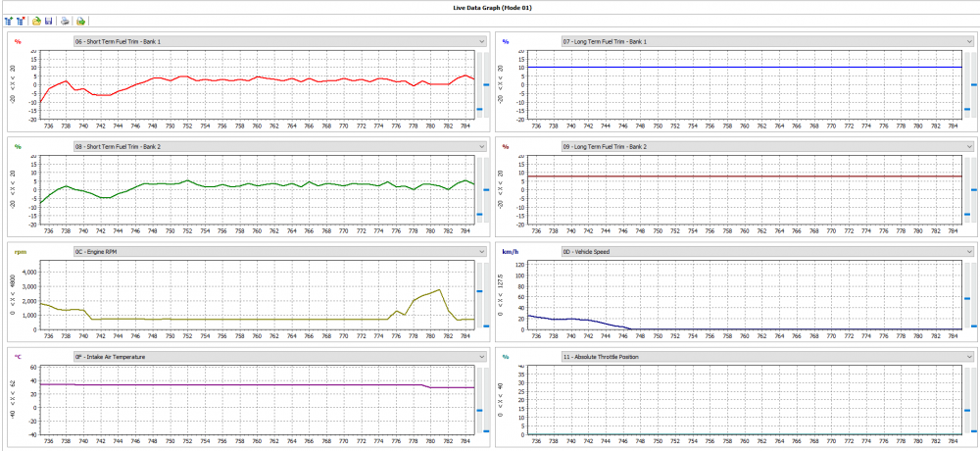The height and width of the screenshot is (451, 980).
Task: Click the 0 < X < 40 range label
Action: click(x=500, y=401)
